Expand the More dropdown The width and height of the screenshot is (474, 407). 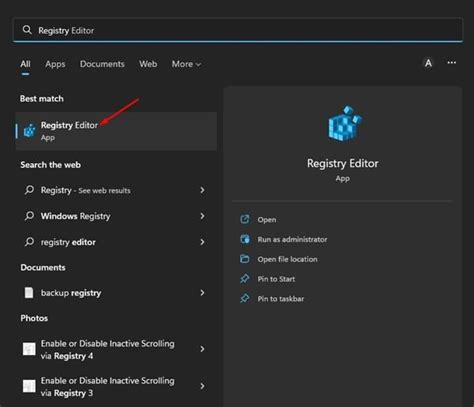tap(186, 64)
